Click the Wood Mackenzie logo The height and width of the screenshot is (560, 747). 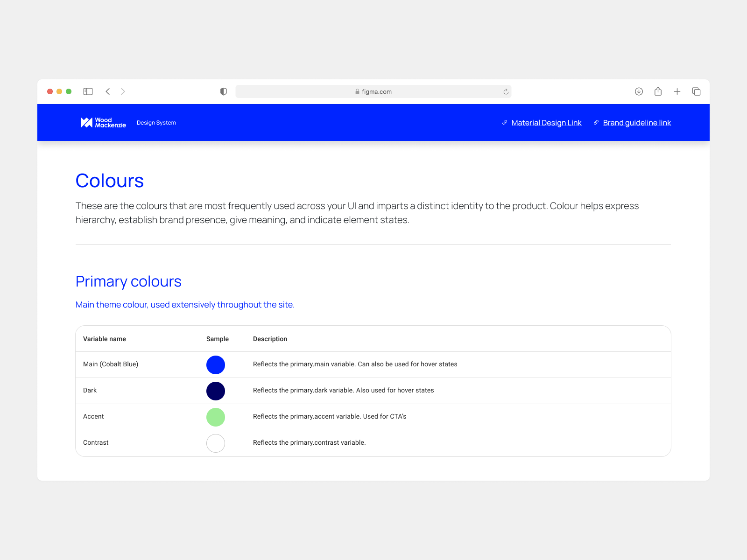click(103, 123)
